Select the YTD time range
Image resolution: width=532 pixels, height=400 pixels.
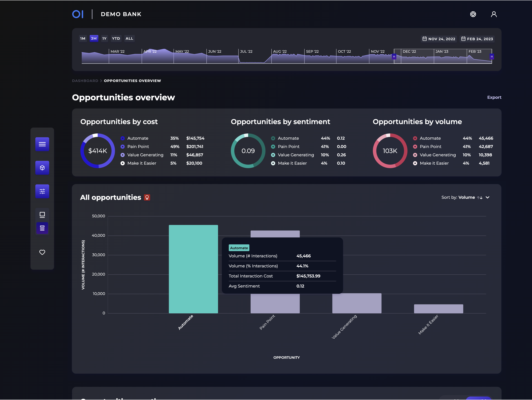(x=116, y=38)
